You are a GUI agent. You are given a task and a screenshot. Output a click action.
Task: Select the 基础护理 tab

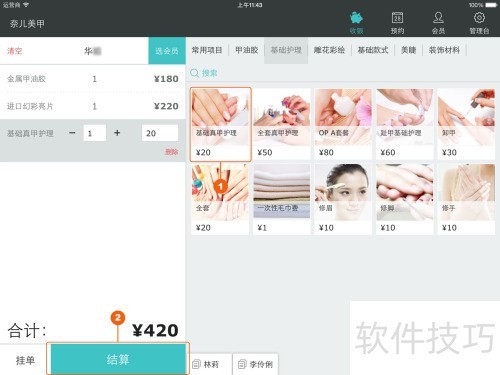coord(286,50)
